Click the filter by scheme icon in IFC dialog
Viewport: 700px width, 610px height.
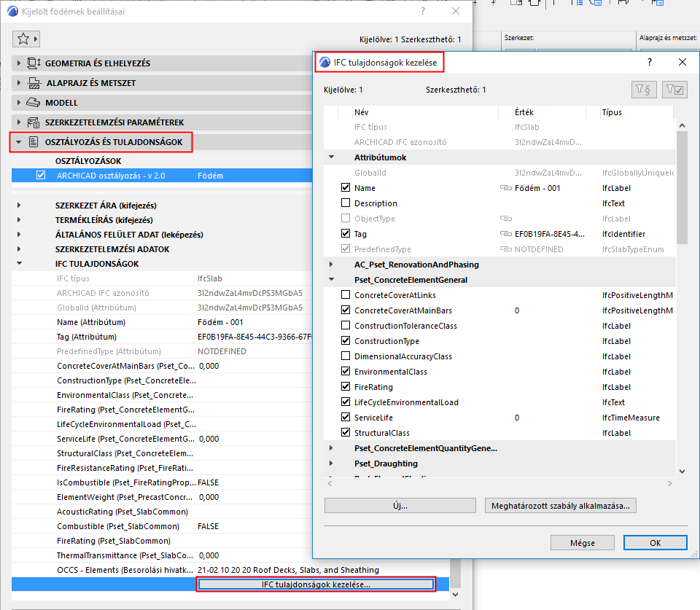pos(644,90)
